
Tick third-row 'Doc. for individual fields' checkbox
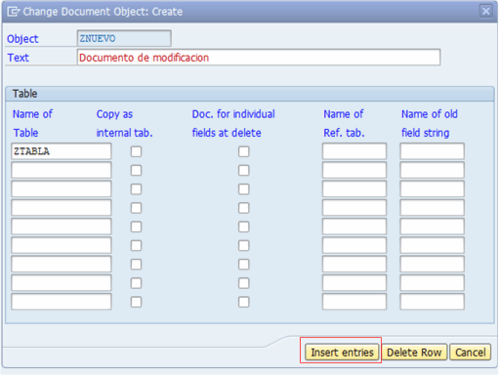244,189
